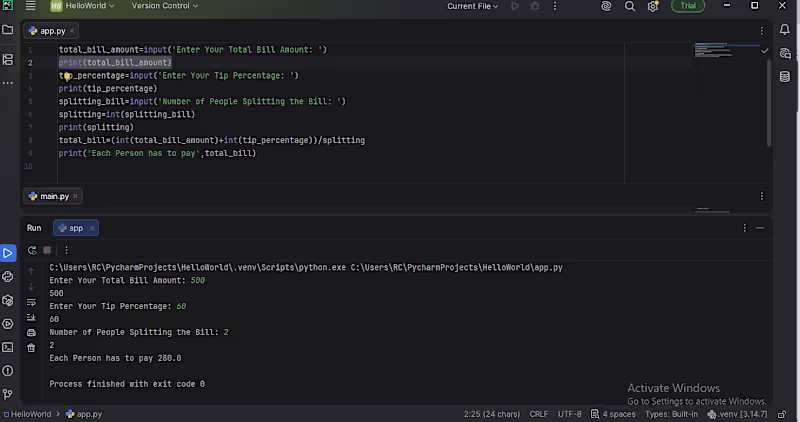The width and height of the screenshot is (800, 422).
Task: Open the Terminal tool window
Action: point(8,347)
